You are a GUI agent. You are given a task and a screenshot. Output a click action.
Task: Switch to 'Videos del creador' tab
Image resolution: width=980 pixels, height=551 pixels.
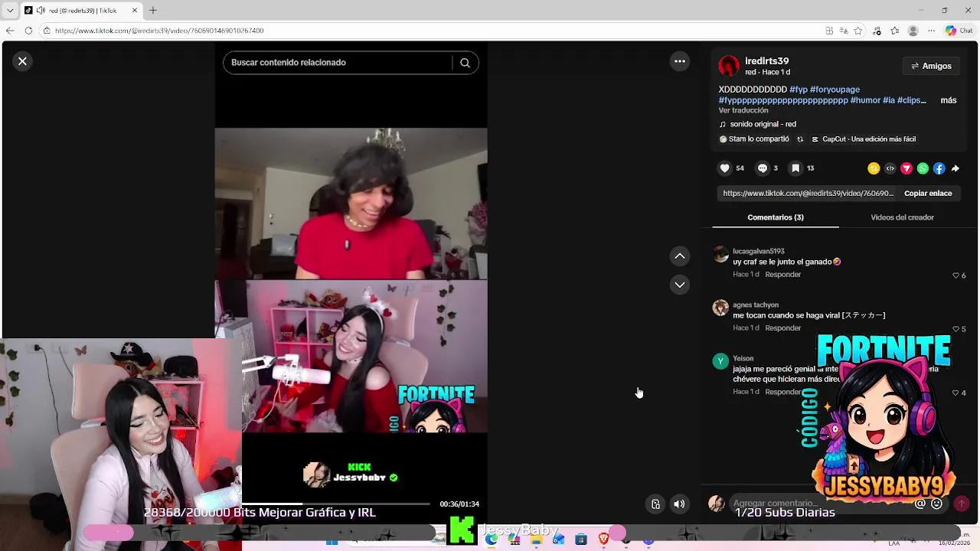(902, 217)
